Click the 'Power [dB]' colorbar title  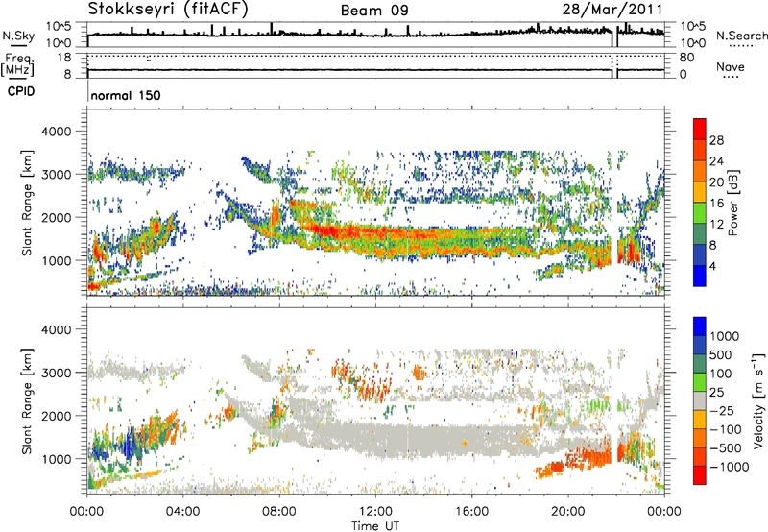[733, 203]
